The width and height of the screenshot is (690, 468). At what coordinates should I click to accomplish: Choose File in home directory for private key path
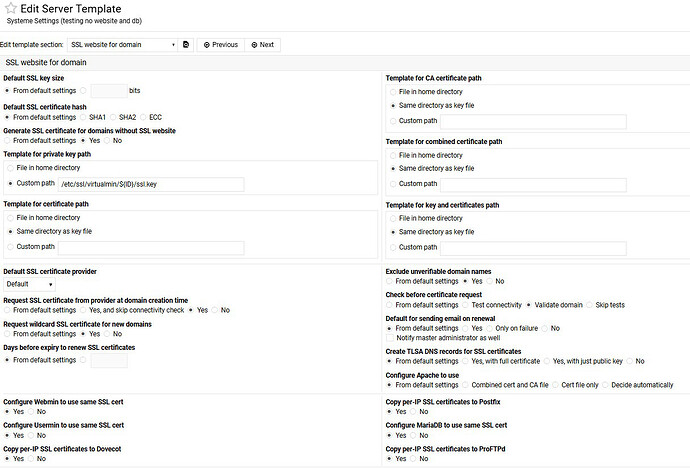tap(10, 169)
